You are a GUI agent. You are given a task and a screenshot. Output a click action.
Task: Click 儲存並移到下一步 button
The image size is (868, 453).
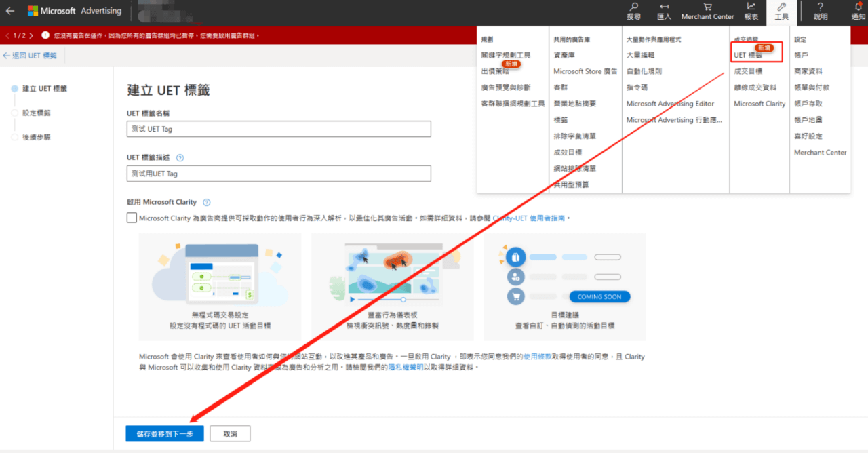(x=165, y=433)
